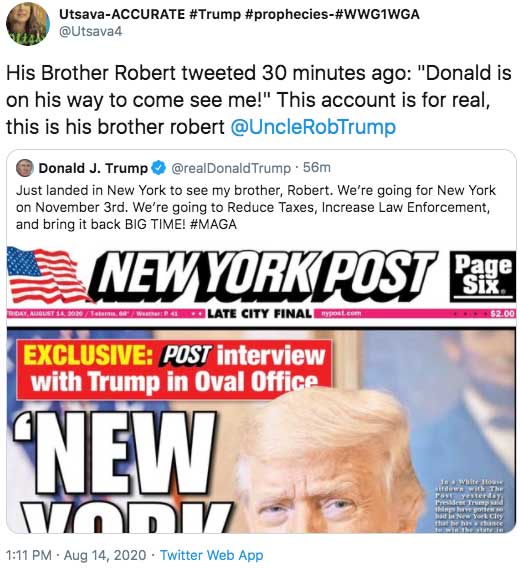Click the LATE CITY FINAL edition strip

260,313
